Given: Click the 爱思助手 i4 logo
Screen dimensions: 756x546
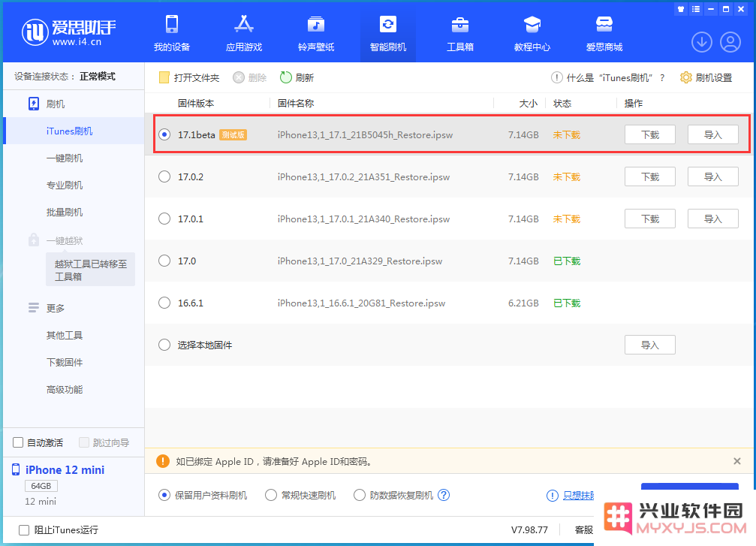Looking at the screenshot, I should (x=68, y=32).
